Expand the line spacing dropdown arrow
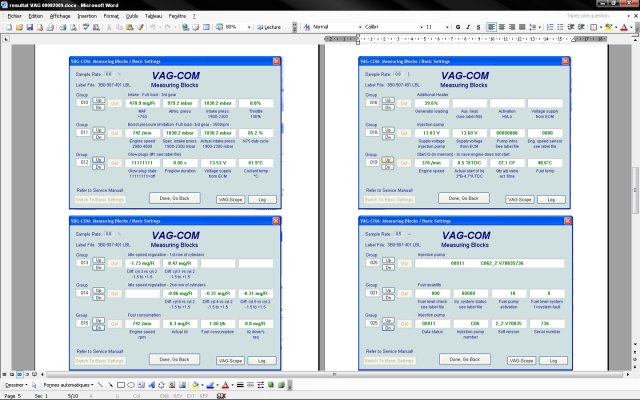The height and width of the screenshot is (400, 640). click(540, 27)
